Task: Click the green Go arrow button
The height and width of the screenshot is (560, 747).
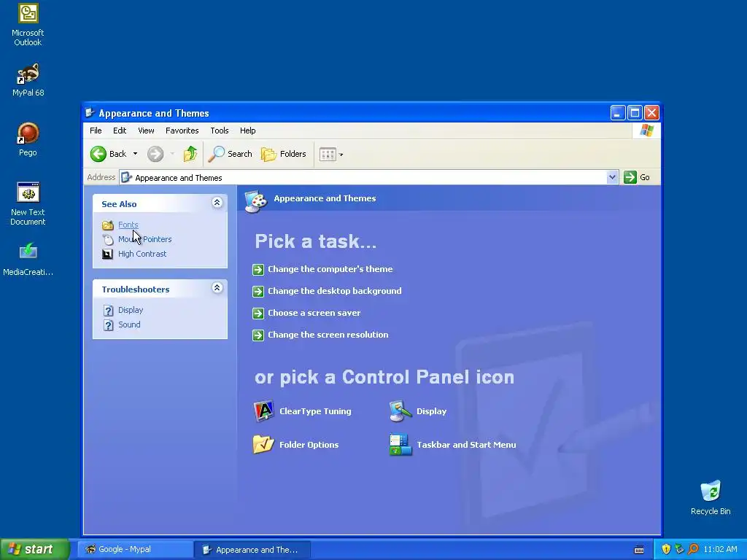Action: (630, 177)
